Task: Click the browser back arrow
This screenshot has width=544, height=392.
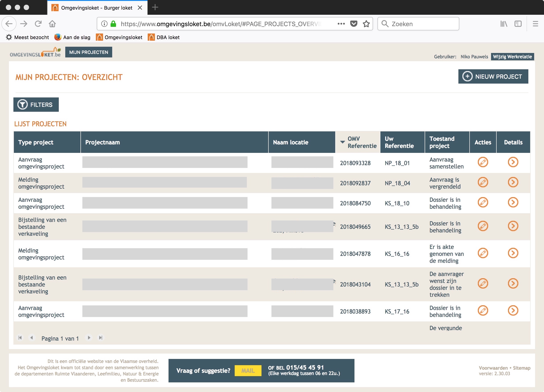Action: (9, 24)
